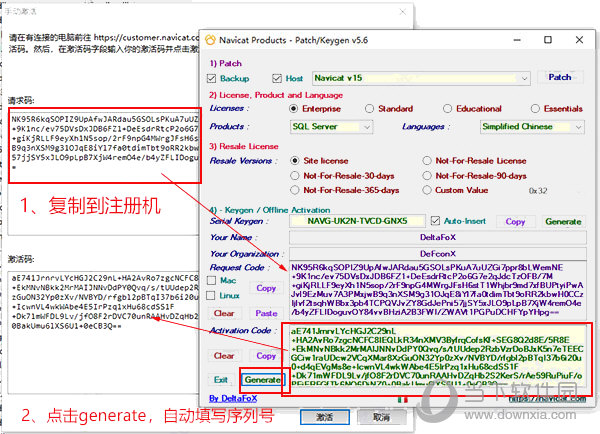The width and height of the screenshot is (600, 434).
Task: Toggle the Auto-Insert checkbox
Action: (x=435, y=221)
